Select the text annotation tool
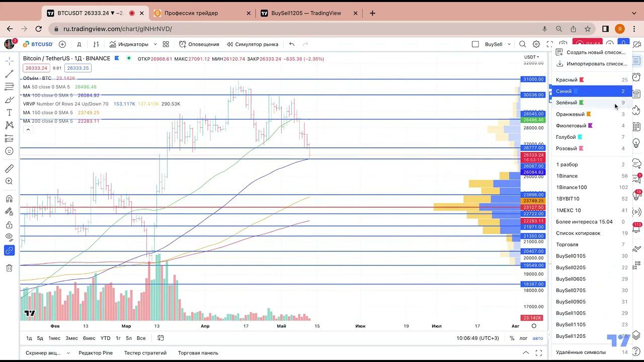Image resolution: width=644 pixels, height=362 pixels. 9,112
